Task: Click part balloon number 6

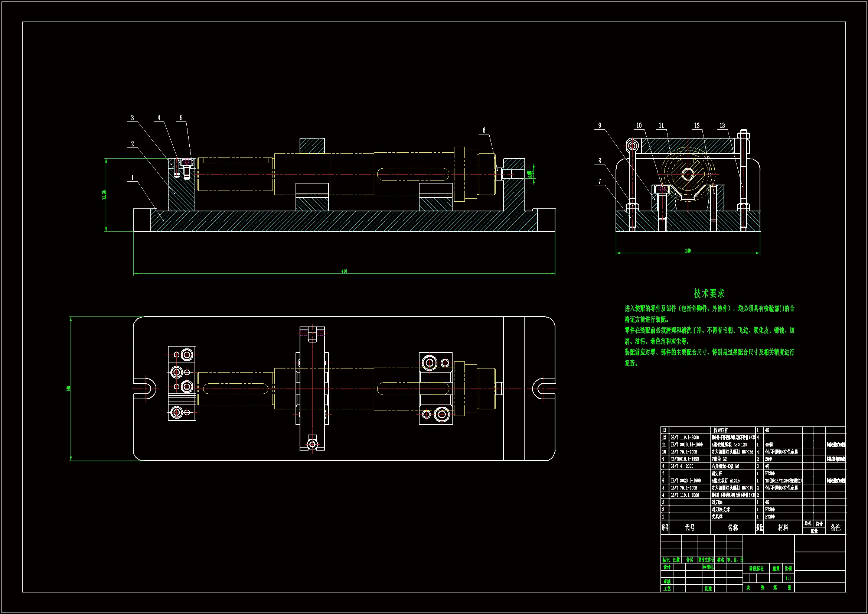Action: (484, 130)
